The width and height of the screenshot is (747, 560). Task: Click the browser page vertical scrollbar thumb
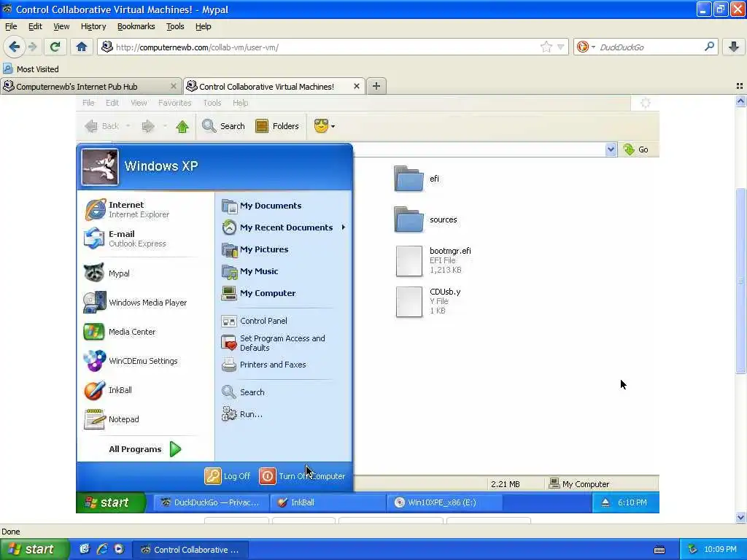(x=740, y=281)
